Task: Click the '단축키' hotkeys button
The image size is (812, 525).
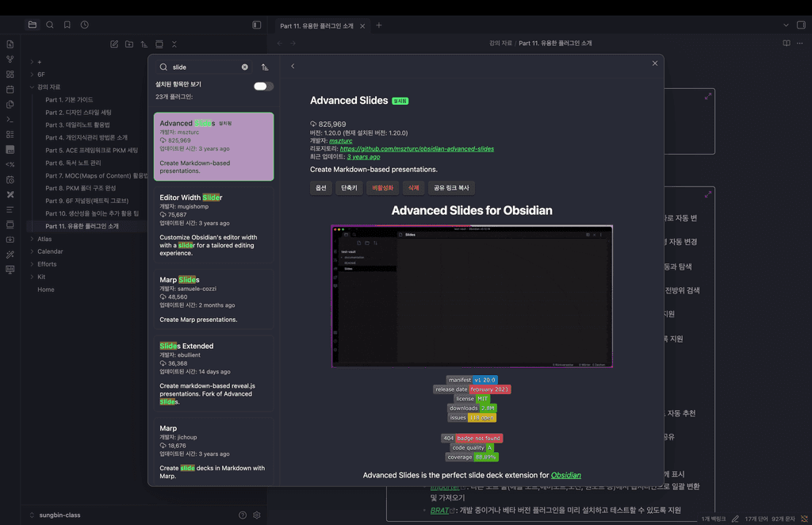Action: 349,188
